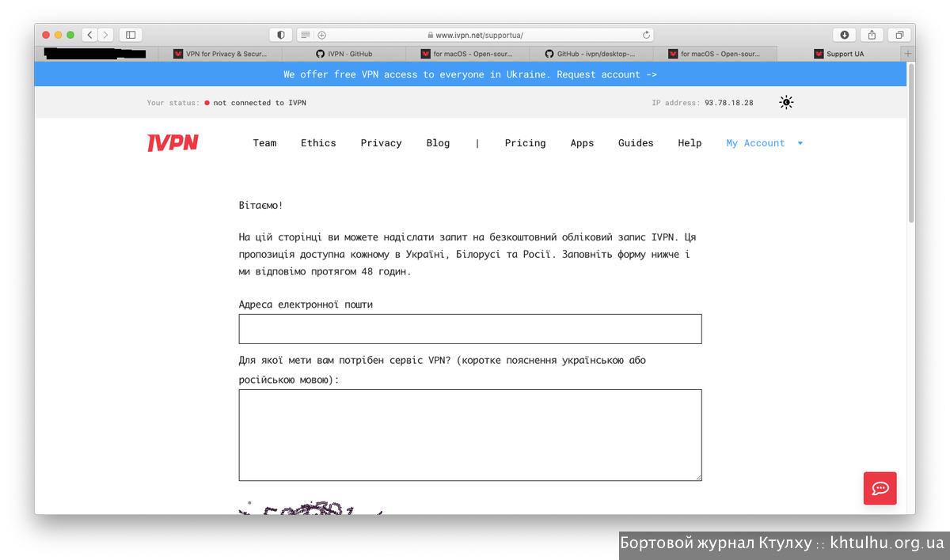Open the Apps page
Viewport: 950px width, 560px height.
click(x=582, y=143)
